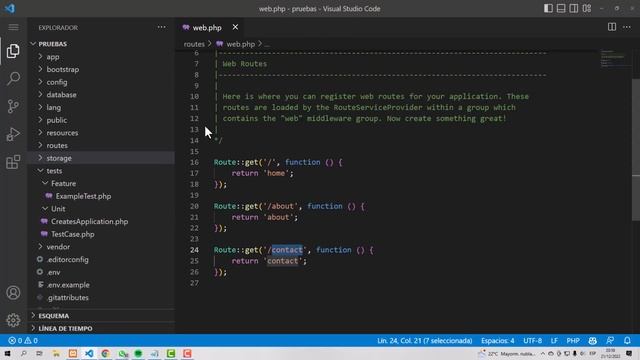Toggle primary side bar layout icon

pyautogui.click(x=548, y=8)
